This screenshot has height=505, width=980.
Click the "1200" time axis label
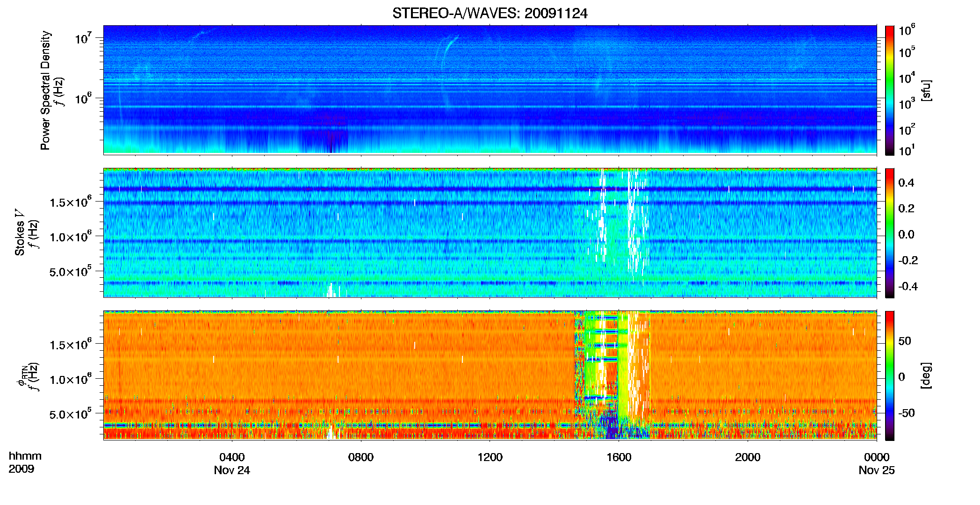(490, 457)
